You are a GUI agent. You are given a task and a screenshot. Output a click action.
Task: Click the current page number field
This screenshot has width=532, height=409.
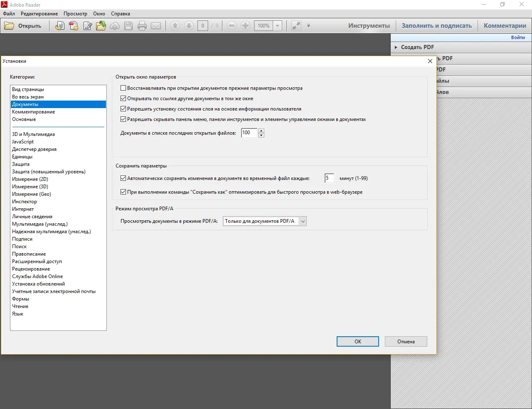pos(203,26)
